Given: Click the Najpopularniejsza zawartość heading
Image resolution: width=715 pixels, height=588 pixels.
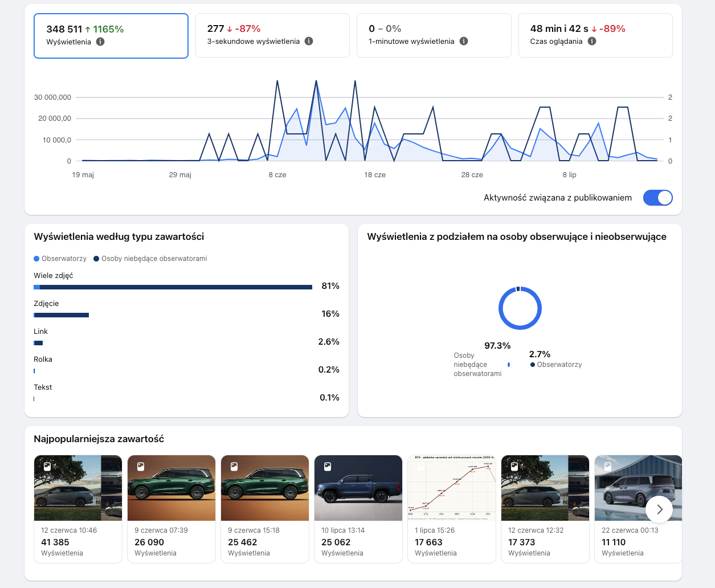Looking at the screenshot, I should (99, 439).
